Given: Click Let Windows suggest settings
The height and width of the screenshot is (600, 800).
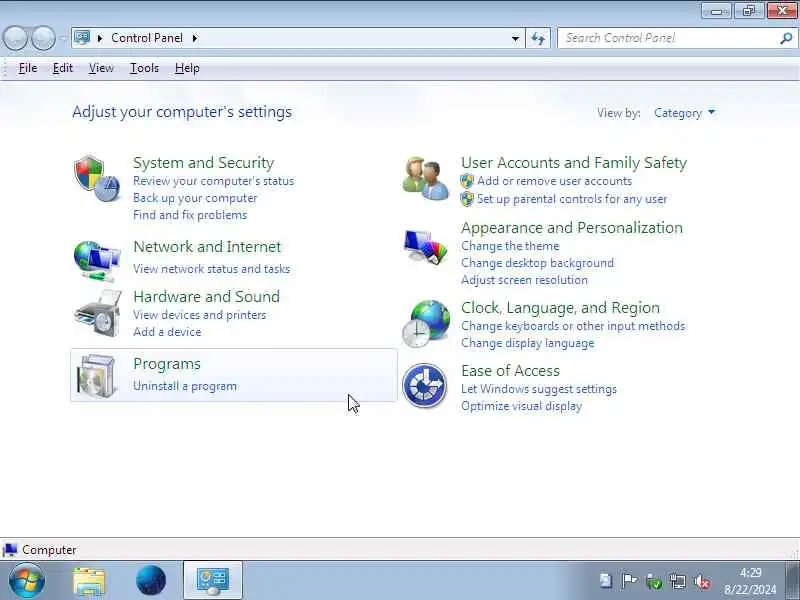Looking at the screenshot, I should click(539, 389).
